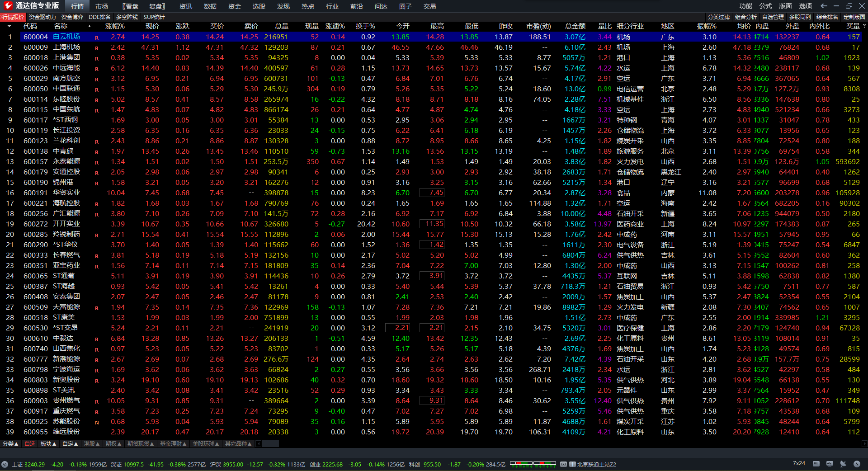This screenshot has width=868, height=471.
Task: Click the R marker beside 中毅达
Action: point(97,339)
